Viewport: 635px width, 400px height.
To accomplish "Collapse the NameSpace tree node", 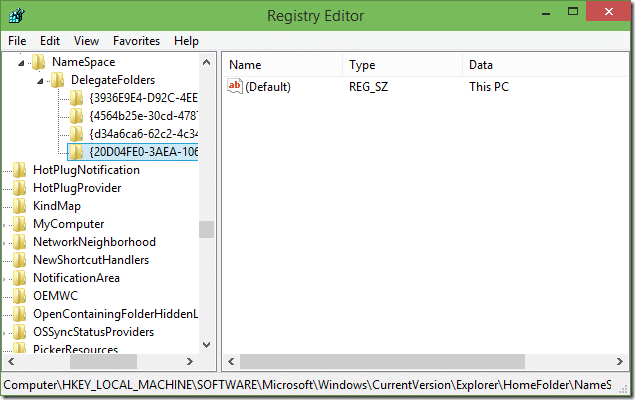I will (21, 63).
